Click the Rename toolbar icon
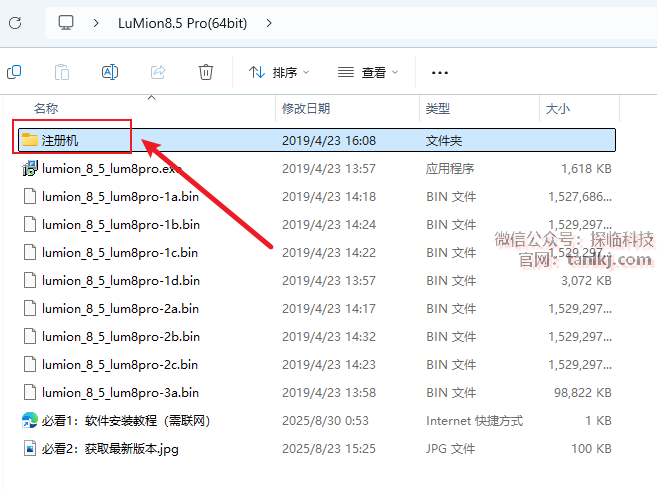Image resolution: width=657 pixels, height=490 pixels. coord(110,72)
